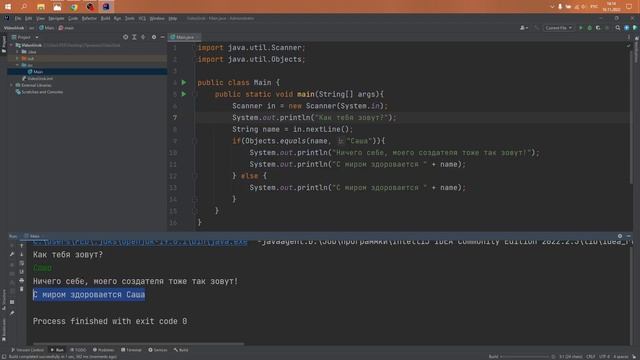Open the Navigate menu
This screenshot has width=640, height=360.
(56, 18)
